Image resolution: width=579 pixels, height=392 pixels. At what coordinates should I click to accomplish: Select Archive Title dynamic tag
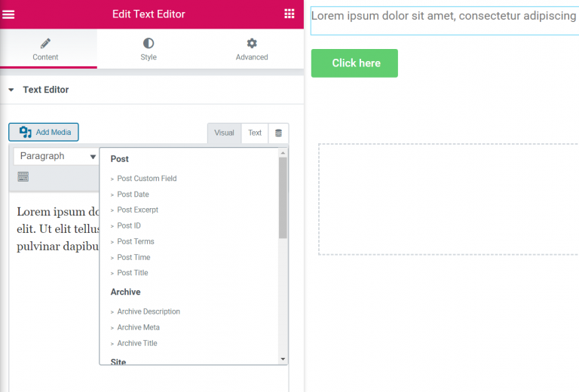[x=136, y=343]
